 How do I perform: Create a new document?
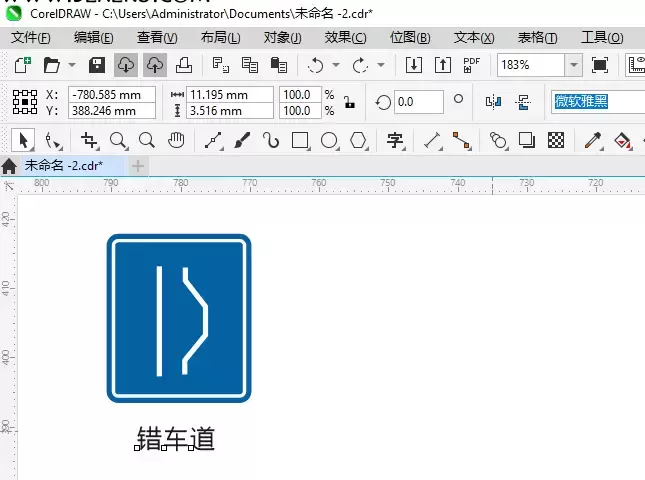23,65
